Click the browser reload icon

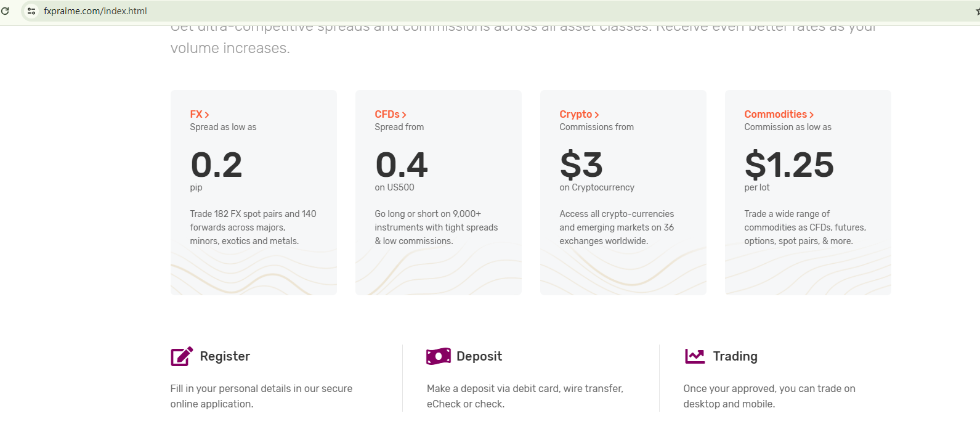pyautogui.click(x=5, y=11)
